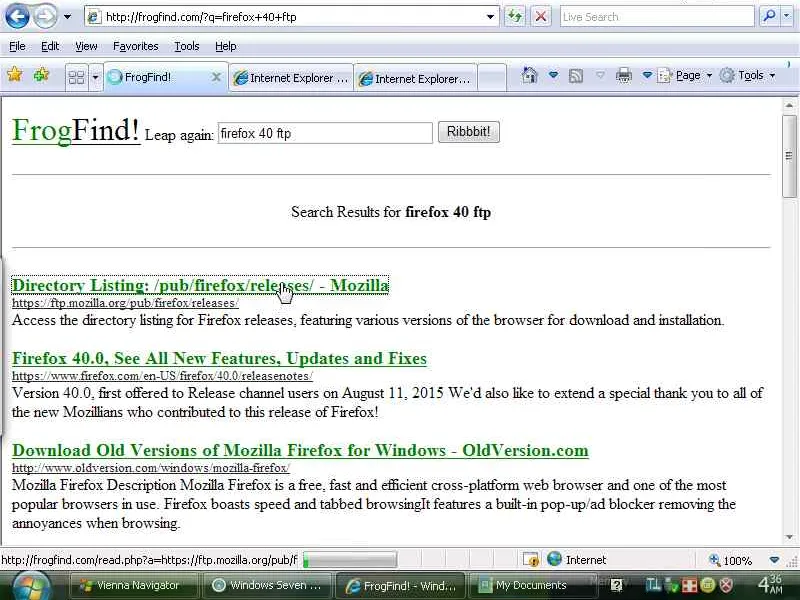Click the Ribbbit! search button
Viewport: 800px width, 600px height.
pos(468,132)
